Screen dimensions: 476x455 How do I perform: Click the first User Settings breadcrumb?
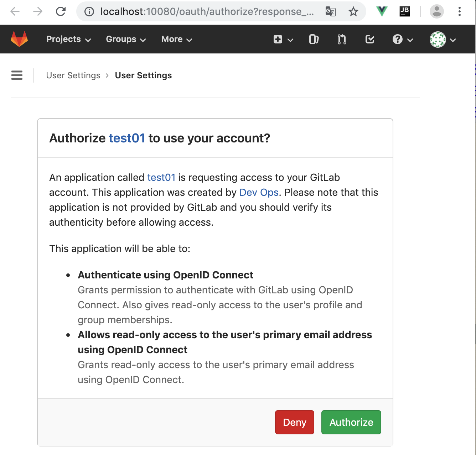coord(73,75)
